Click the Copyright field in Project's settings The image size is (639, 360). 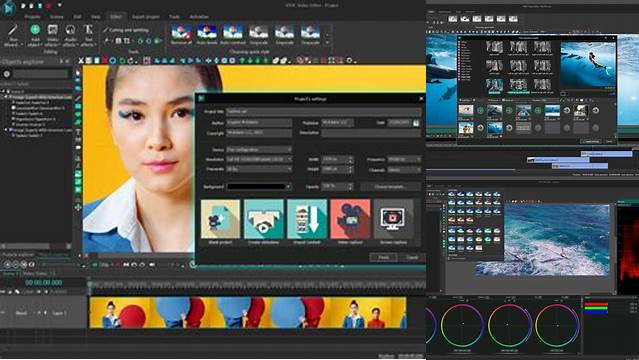259,133
